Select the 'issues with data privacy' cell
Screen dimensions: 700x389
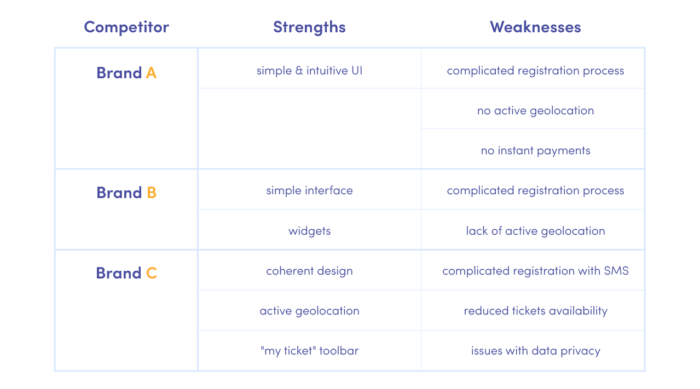point(533,351)
